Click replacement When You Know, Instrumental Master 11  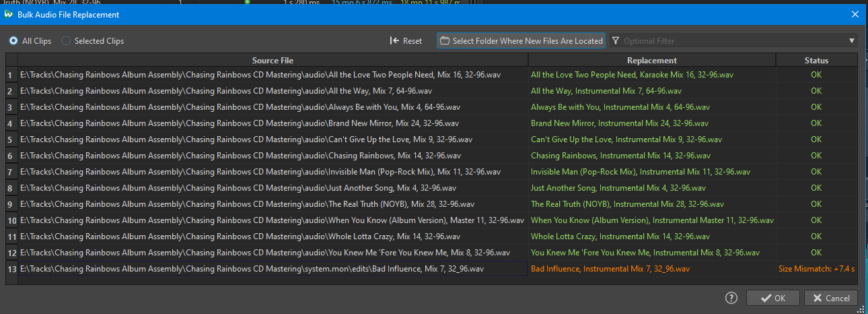tap(652, 220)
